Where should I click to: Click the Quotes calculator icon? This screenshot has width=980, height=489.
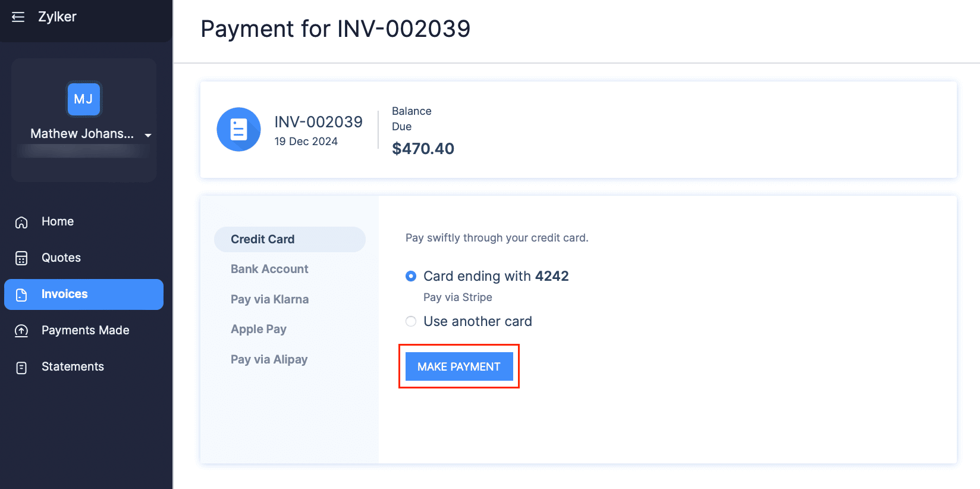21,258
